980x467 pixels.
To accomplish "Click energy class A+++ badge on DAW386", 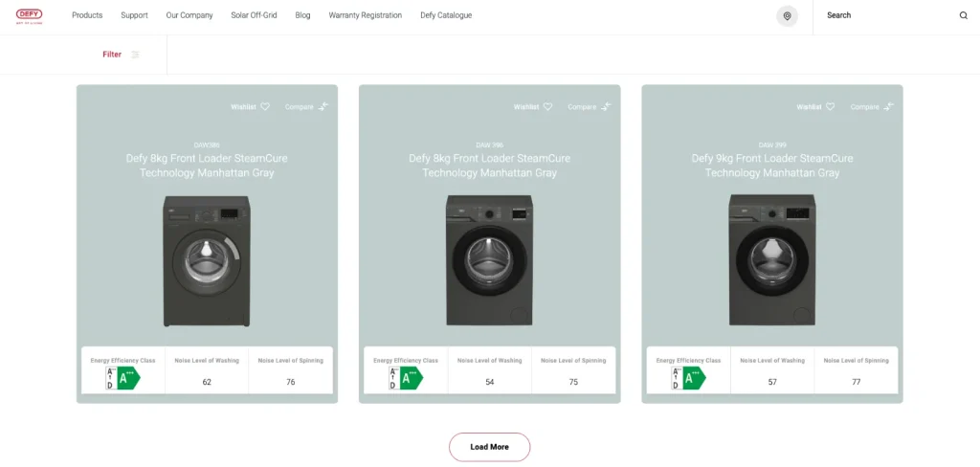I will pyautogui.click(x=123, y=378).
